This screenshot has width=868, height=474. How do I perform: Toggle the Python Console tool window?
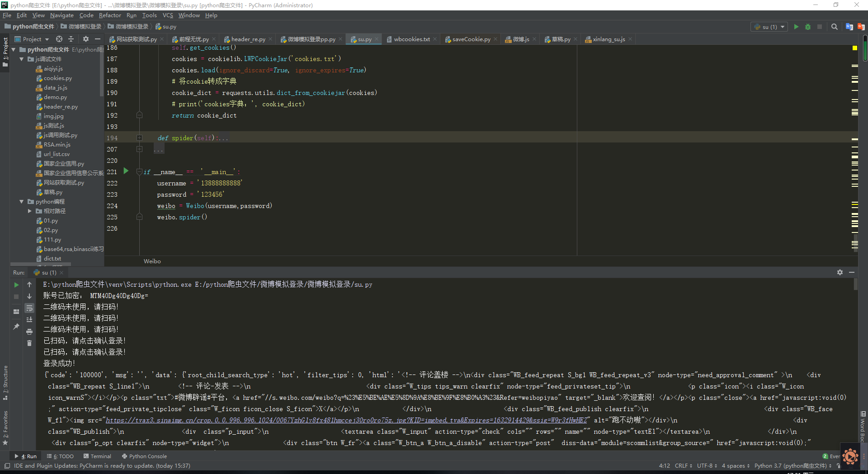144,456
